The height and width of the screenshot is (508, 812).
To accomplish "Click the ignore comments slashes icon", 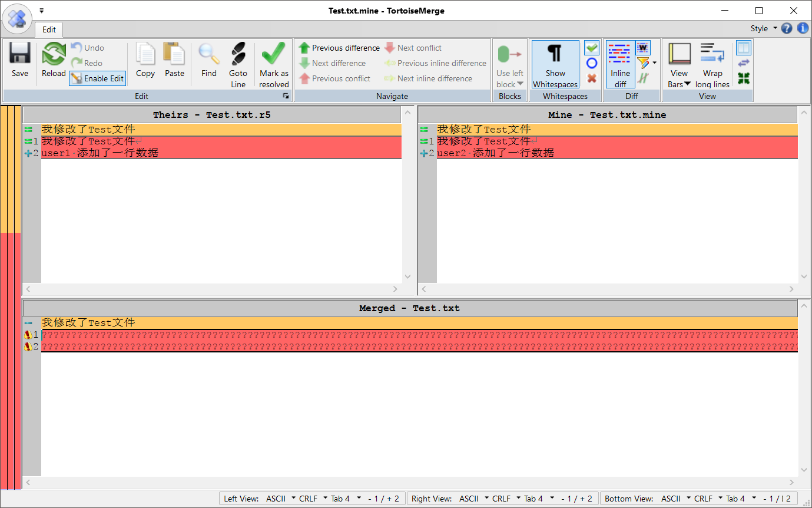I will [x=643, y=78].
